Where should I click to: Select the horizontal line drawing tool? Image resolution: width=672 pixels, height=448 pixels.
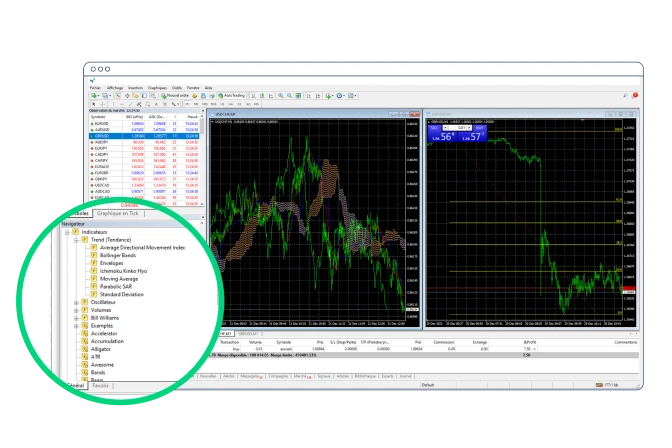point(122,104)
